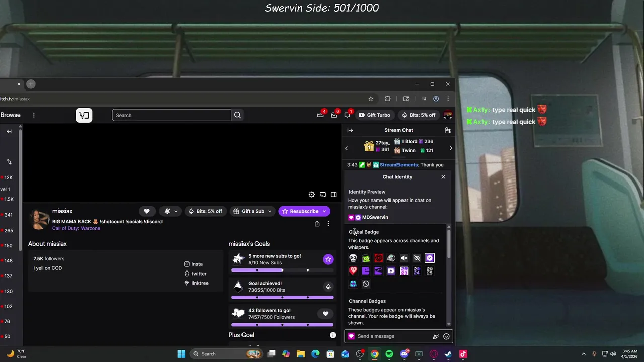Viewport: 644px width, 362px height.
Task: Open info about Plus Goal
Action: [x=333, y=335]
